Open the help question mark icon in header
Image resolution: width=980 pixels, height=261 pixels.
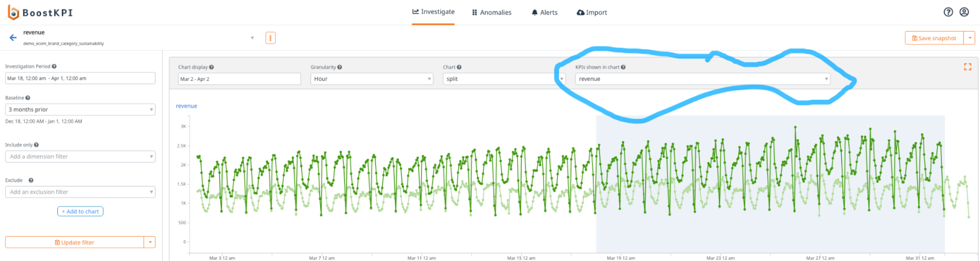click(948, 12)
